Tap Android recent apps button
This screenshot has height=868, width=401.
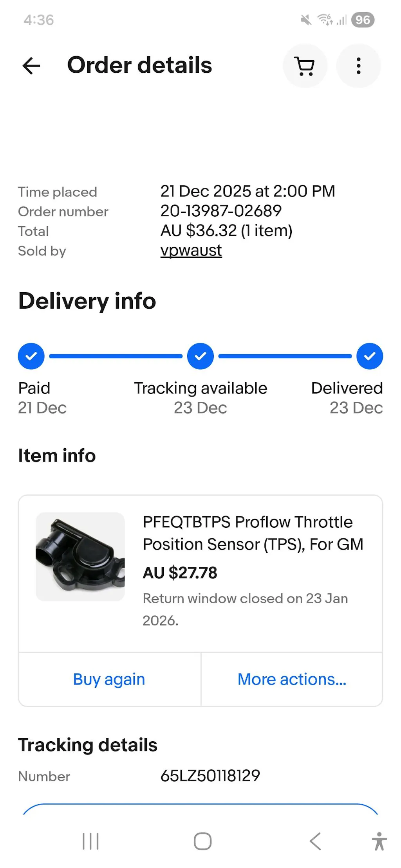tap(90, 841)
